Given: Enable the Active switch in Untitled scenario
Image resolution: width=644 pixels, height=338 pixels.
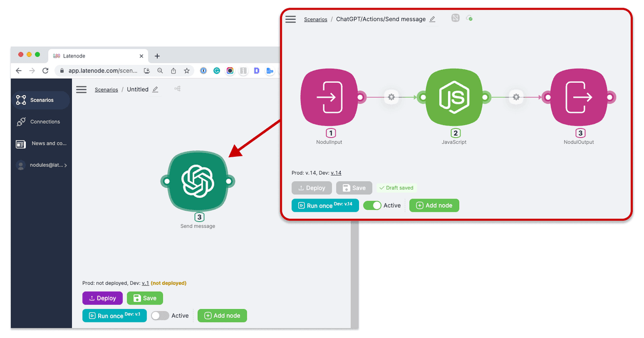Looking at the screenshot, I should point(159,315).
